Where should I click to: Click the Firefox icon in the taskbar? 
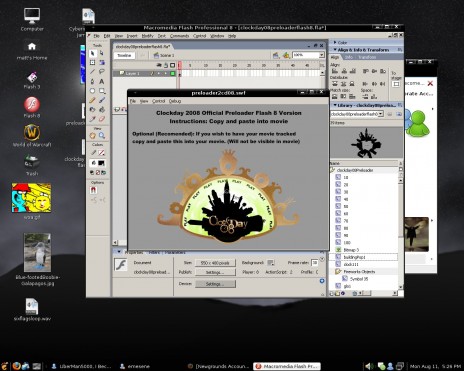(16, 366)
